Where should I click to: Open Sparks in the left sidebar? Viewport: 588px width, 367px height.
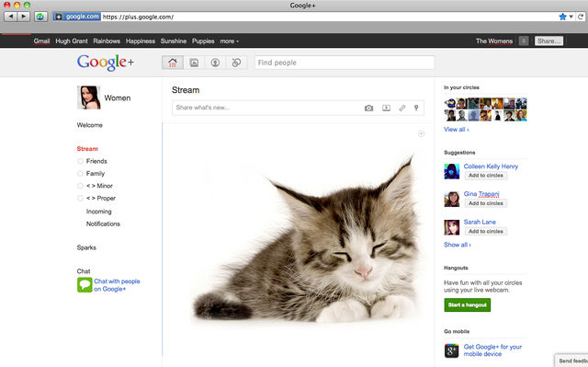click(x=86, y=247)
